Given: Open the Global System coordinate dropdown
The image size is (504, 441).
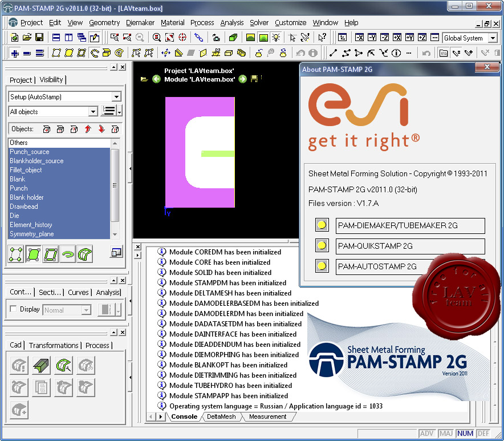Looking at the screenshot, I should coord(493,38).
